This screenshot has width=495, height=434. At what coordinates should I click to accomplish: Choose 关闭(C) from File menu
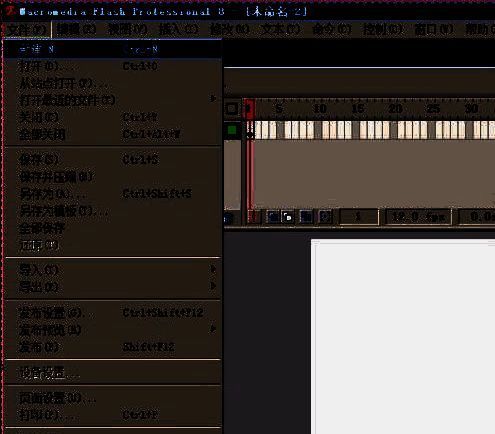point(113,117)
